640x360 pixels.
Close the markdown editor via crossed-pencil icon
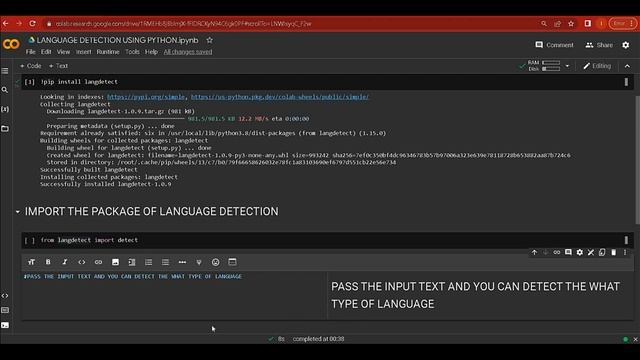(x=591, y=253)
